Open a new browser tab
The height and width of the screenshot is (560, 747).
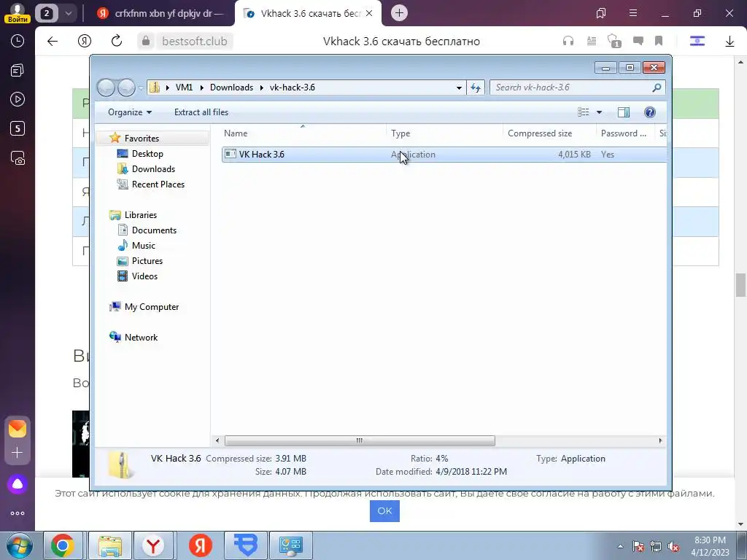coord(399,13)
